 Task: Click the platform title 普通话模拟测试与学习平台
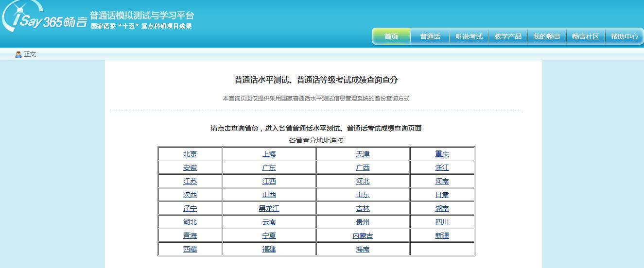coord(141,15)
